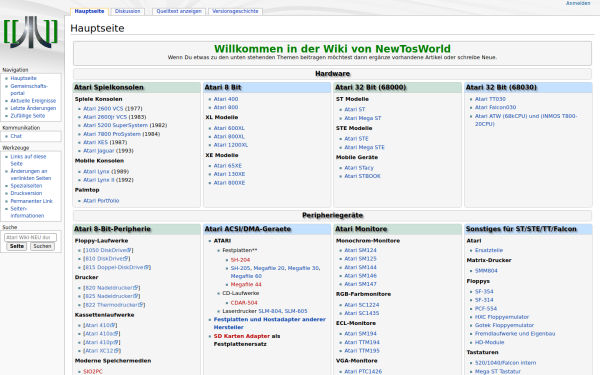Open the Atari 7800 ProSystem article
Viewport: 600px width, 375px height.
(x=112, y=134)
